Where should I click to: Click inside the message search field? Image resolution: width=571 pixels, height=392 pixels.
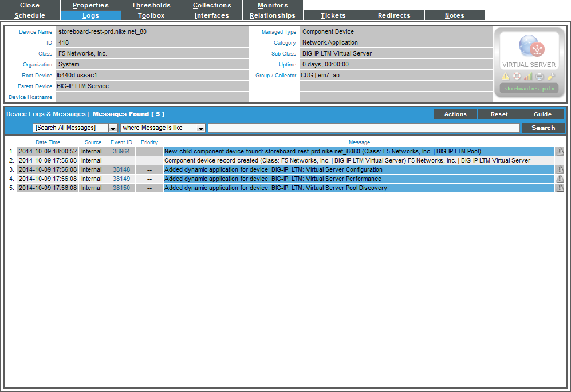tap(372, 128)
